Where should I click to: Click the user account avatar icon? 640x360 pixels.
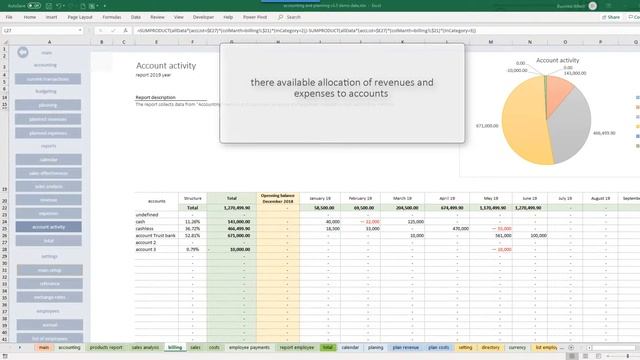[x=593, y=6]
